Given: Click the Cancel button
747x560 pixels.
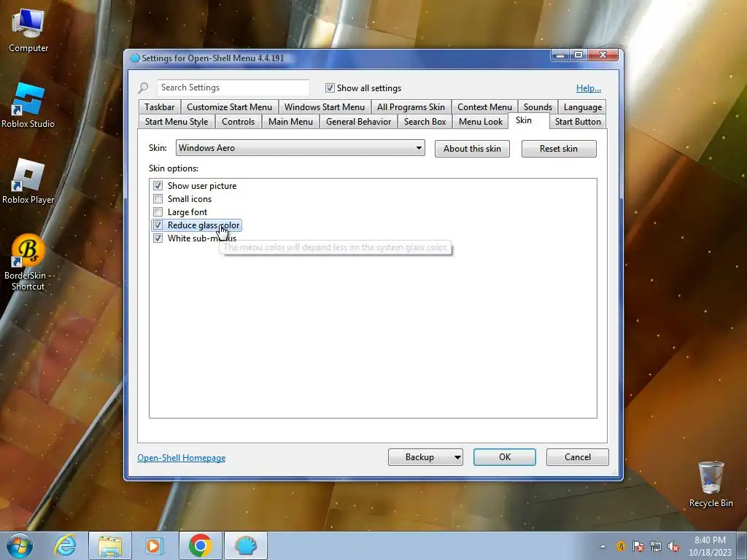Looking at the screenshot, I should (x=578, y=457).
